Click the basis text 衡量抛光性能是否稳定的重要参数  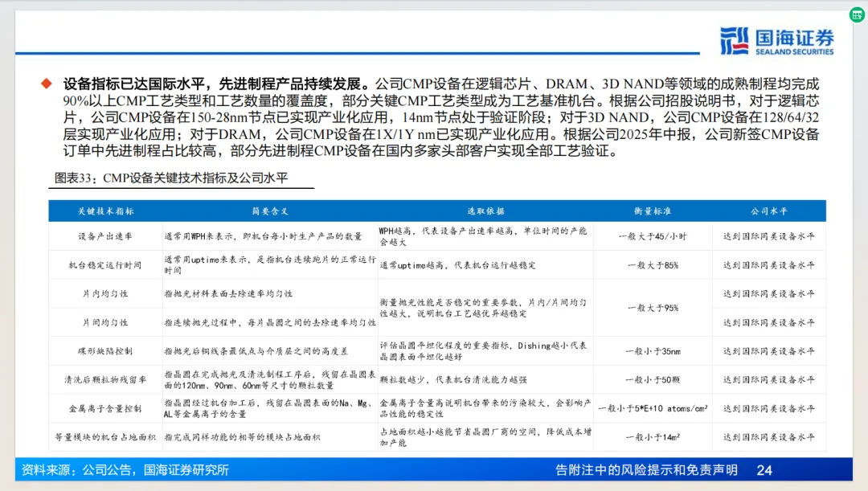(483, 308)
